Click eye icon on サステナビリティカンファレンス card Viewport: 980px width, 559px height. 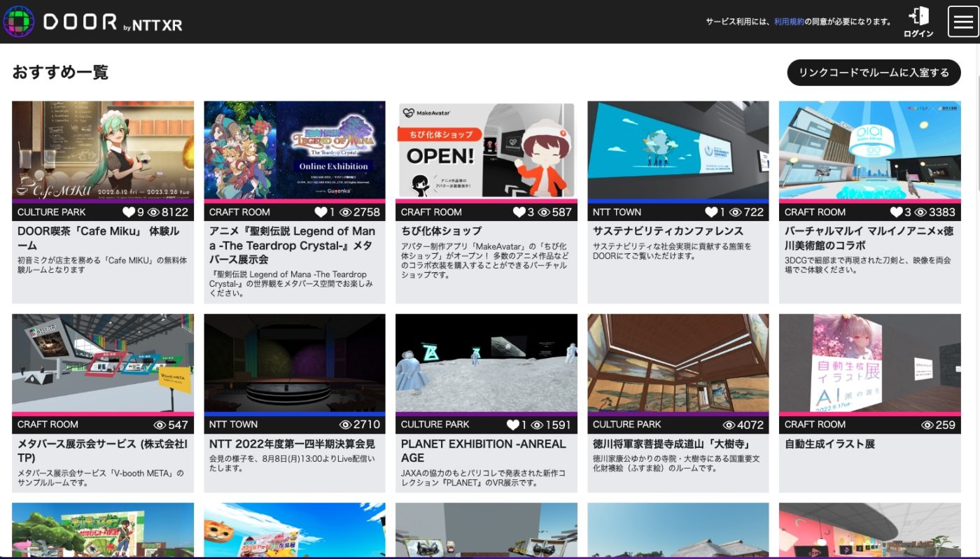[735, 212]
